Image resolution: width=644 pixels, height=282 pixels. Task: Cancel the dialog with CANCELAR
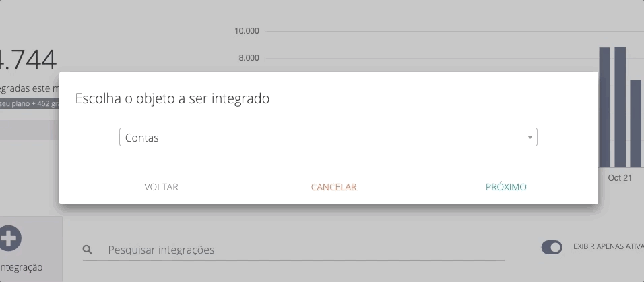333,187
